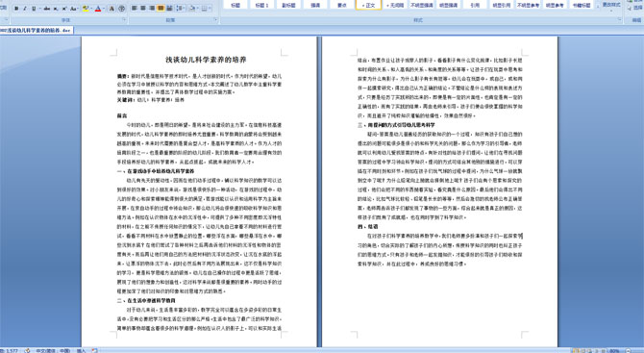Image resolution: width=644 pixels, height=353 pixels.
Task: Apply Superscript formatting
Action: [x=64, y=9]
